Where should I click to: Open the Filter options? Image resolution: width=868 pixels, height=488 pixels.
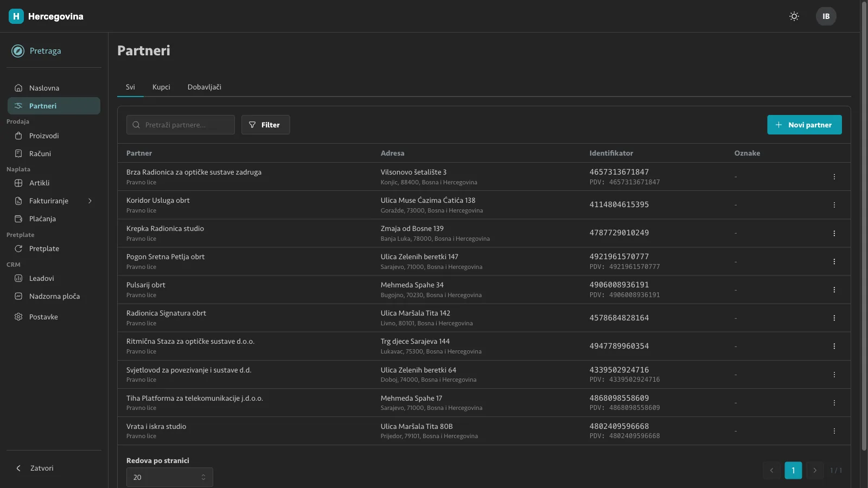(x=265, y=125)
